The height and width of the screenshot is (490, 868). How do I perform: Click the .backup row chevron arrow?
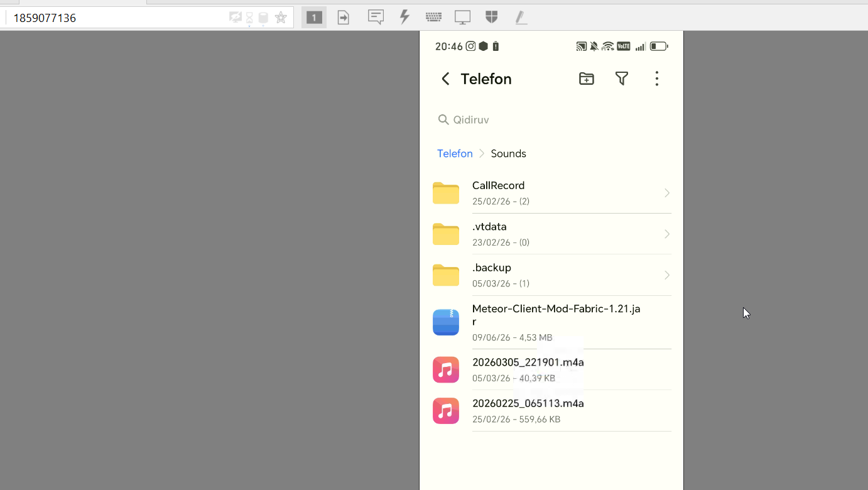click(x=667, y=275)
